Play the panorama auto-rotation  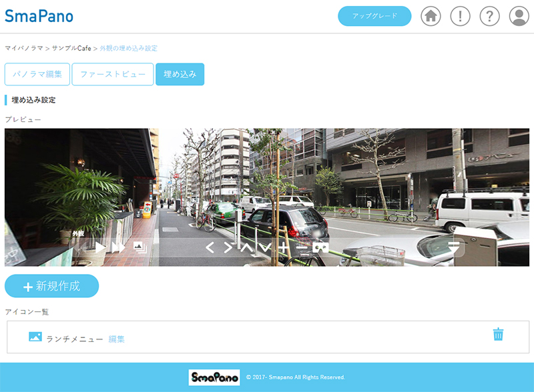pyautogui.click(x=100, y=247)
